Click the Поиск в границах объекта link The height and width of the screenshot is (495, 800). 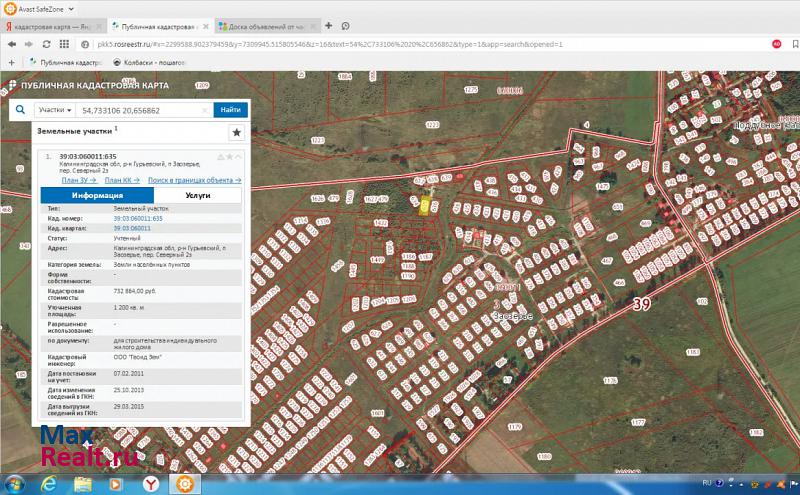(193, 180)
